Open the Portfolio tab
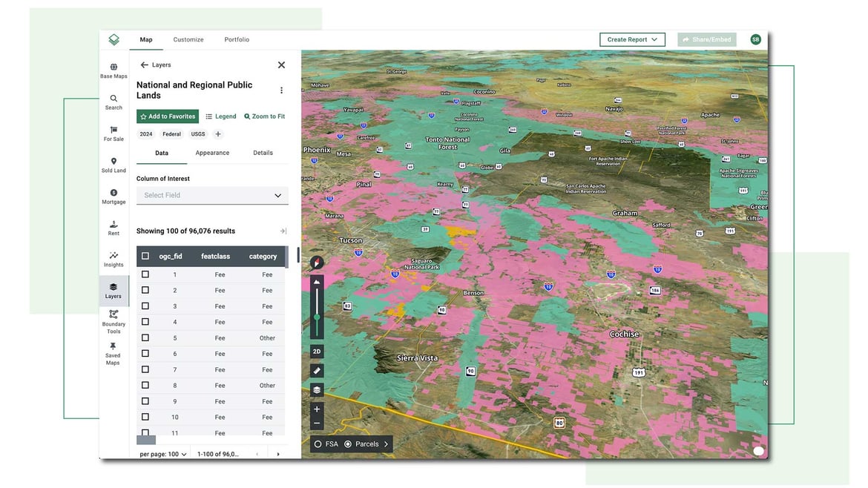Image resolution: width=868 pixels, height=488 pixels. (237, 39)
